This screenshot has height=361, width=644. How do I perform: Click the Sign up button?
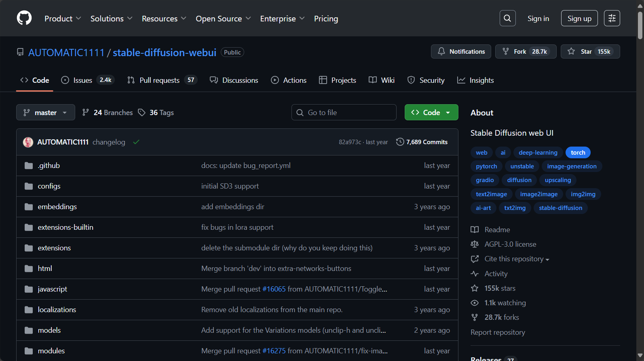coord(579,18)
